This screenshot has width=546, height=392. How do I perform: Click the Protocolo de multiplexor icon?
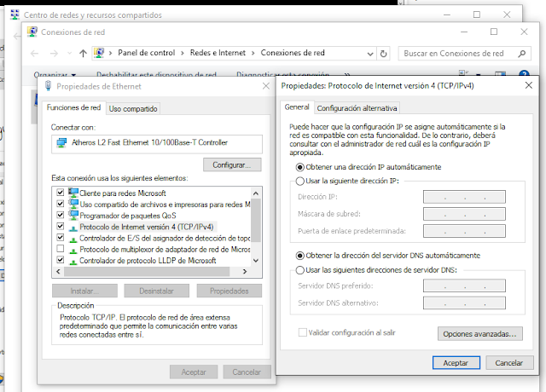click(73, 251)
